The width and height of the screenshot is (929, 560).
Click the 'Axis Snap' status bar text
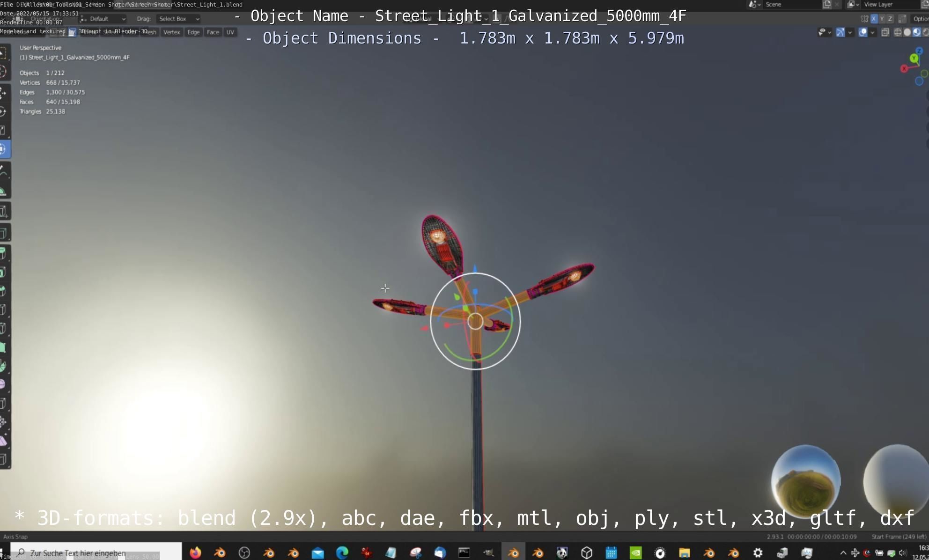(15, 537)
